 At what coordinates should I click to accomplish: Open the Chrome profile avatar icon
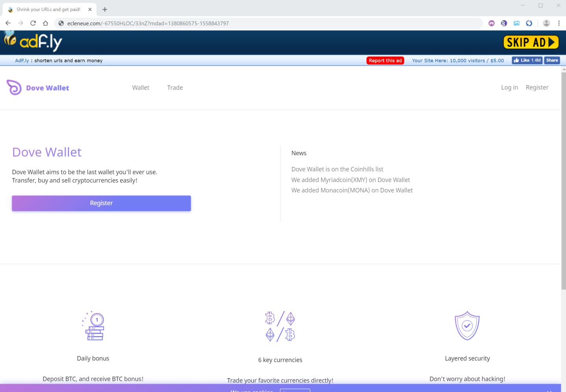click(x=546, y=23)
